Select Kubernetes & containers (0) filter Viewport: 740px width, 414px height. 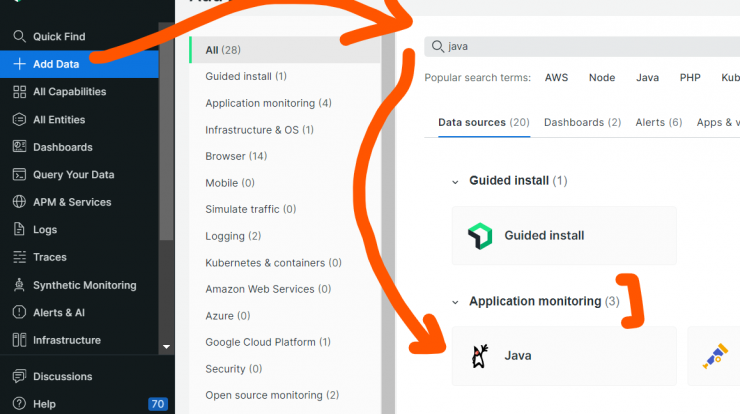click(273, 262)
